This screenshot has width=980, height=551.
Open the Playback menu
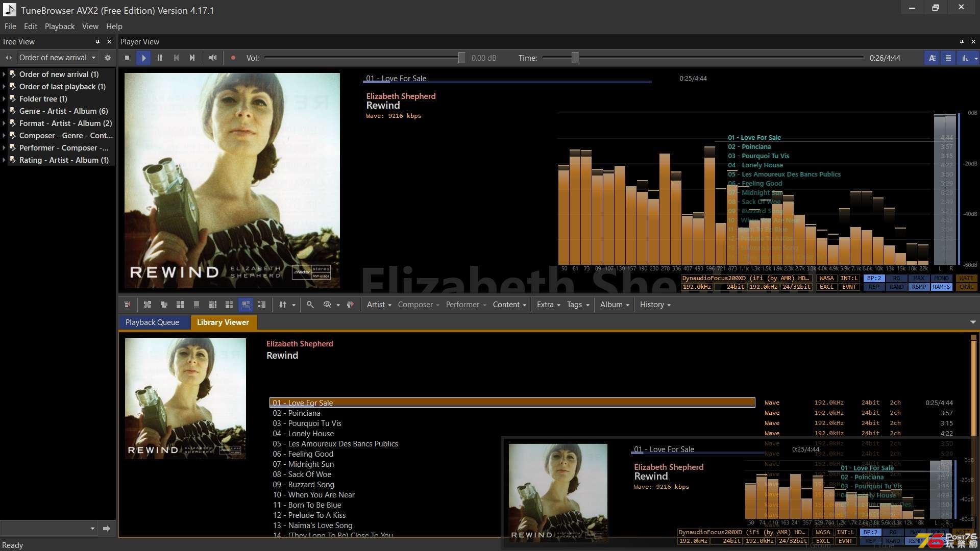60,27
